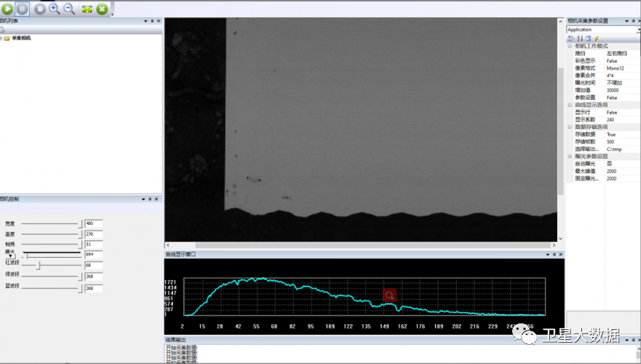
Task: Click the yellow fit-to-window icon
Action: coord(87,9)
